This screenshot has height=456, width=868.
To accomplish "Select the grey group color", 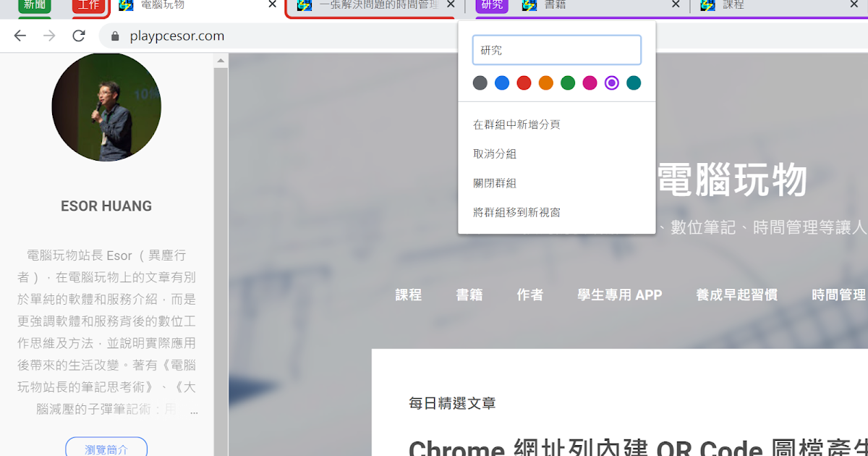I will [480, 83].
